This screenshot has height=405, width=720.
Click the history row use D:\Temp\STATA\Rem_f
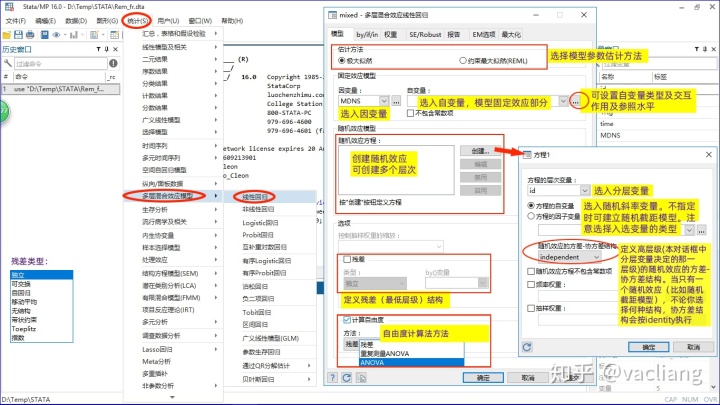[x=60, y=89]
